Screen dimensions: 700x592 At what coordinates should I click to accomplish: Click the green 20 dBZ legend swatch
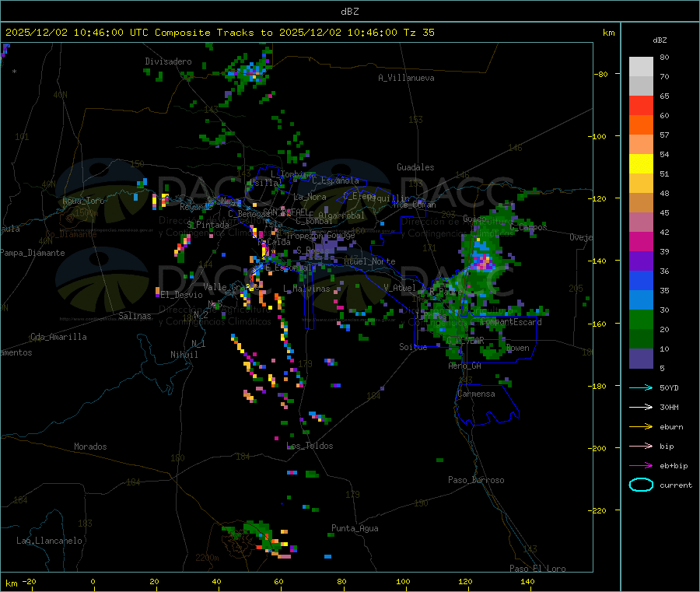click(x=641, y=319)
